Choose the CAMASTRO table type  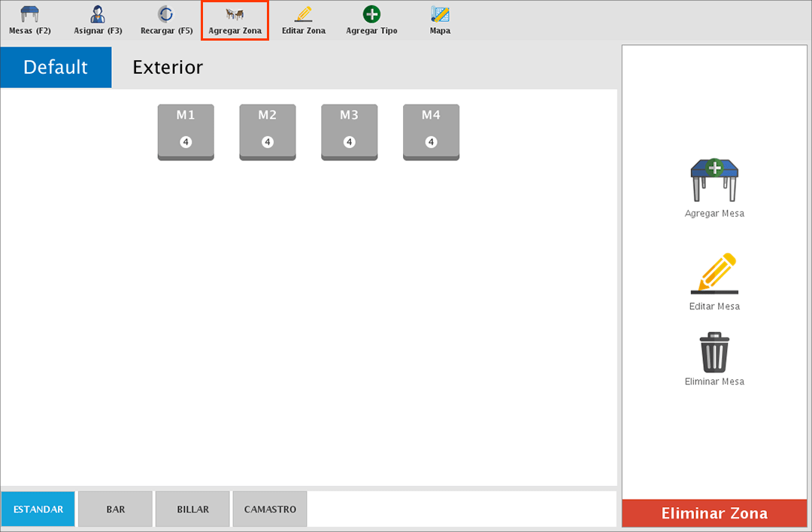pyautogui.click(x=270, y=509)
